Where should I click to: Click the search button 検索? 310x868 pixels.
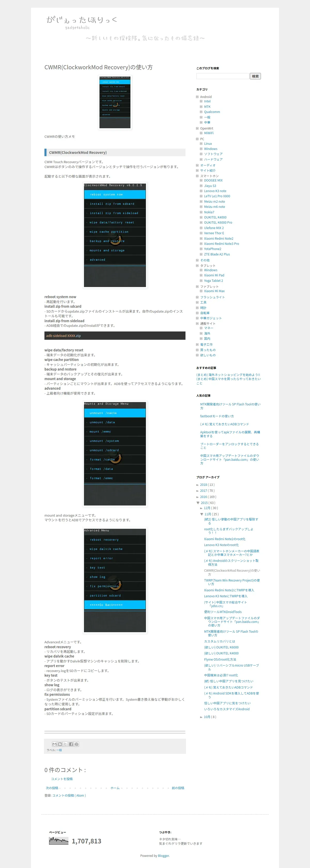[x=255, y=76]
